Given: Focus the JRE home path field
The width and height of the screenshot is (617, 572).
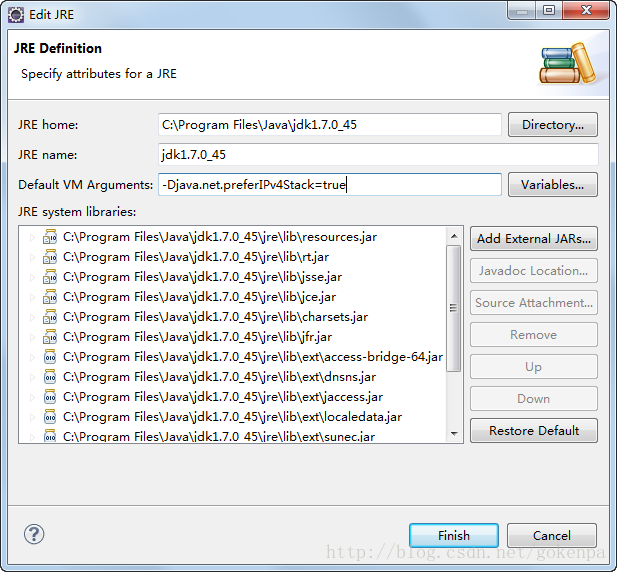Looking at the screenshot, I should [330, 125].
